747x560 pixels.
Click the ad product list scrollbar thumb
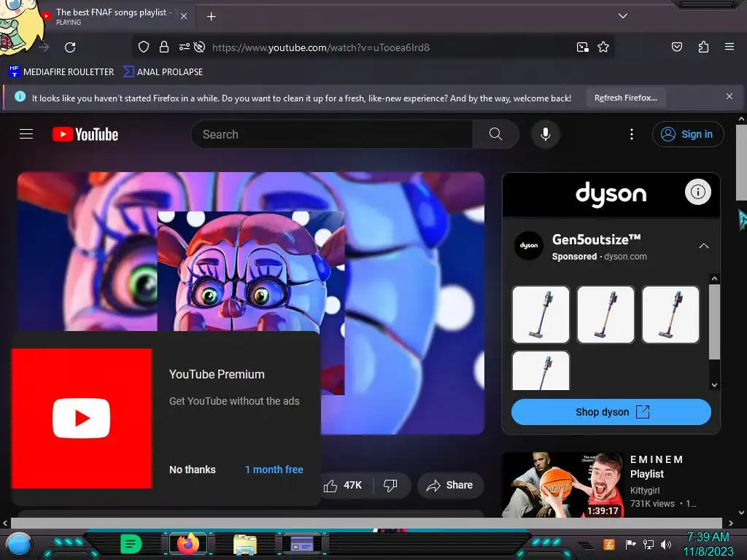pyautogui.click(x=714, y=322)
